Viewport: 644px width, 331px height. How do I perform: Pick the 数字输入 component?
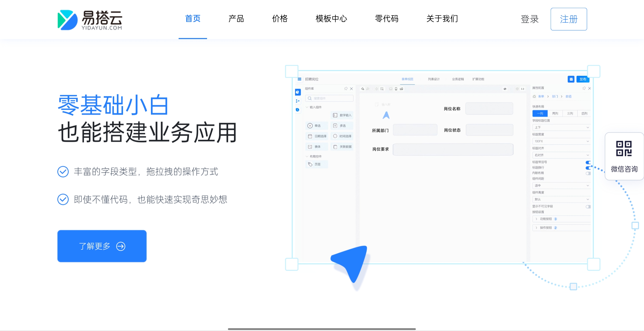tap(342, 115)
